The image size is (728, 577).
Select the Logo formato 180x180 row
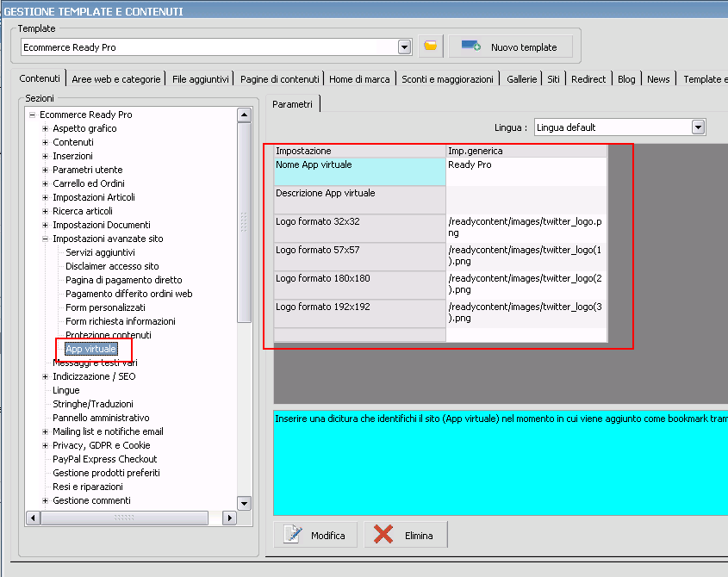coord(360,285)
